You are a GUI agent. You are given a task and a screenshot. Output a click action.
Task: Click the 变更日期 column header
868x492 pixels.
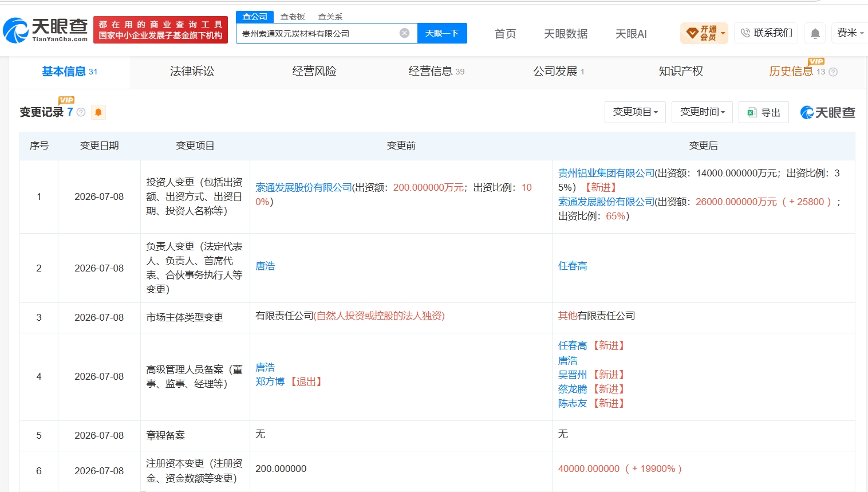(99, 145)
